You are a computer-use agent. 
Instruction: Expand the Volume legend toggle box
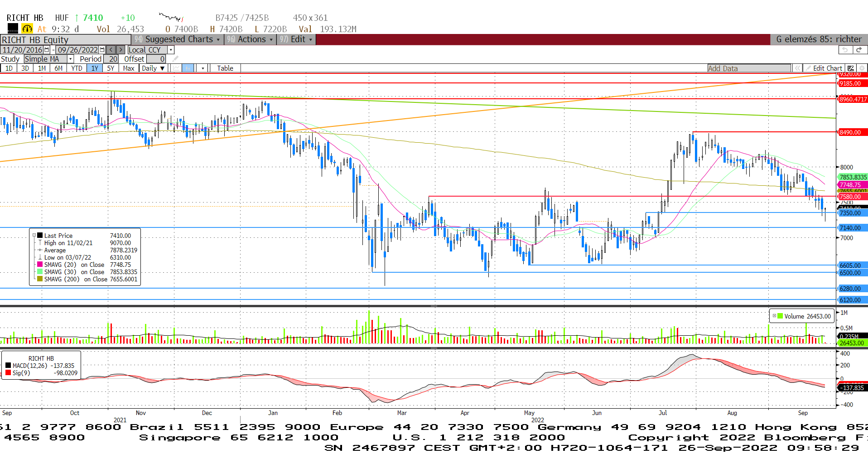coord(774,316)
